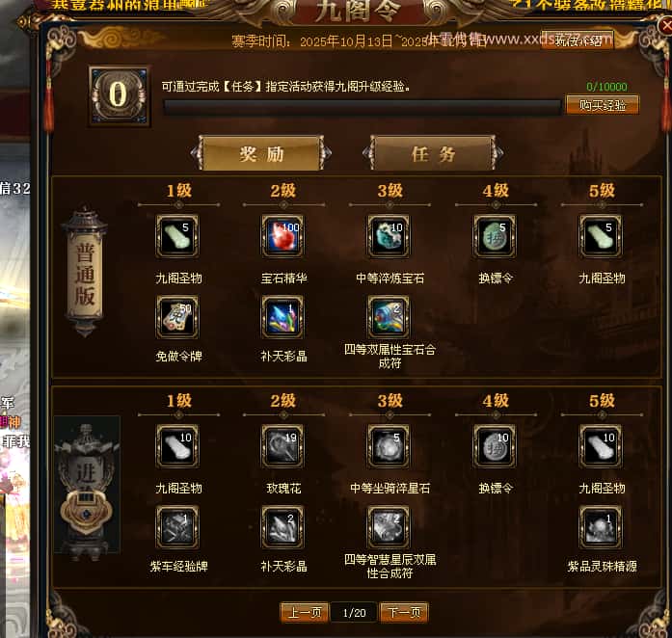Open the 奖励 tab

click(x=261, y=153)
